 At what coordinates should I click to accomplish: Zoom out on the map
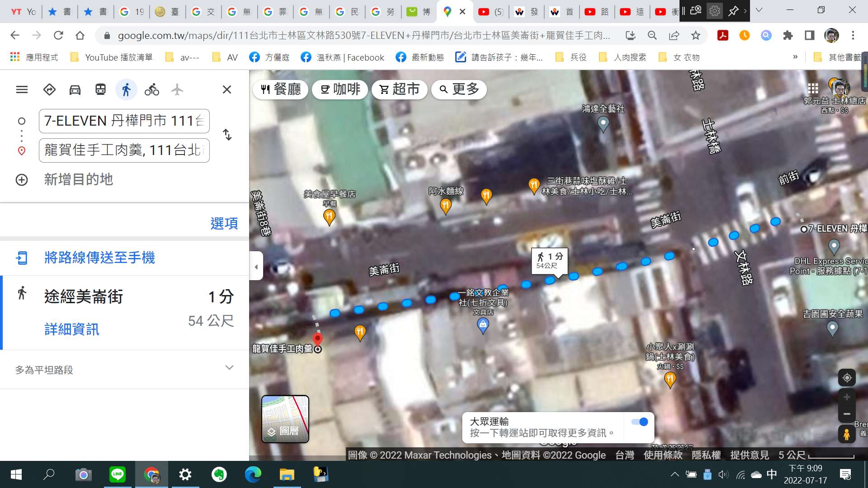coord(847,414)
